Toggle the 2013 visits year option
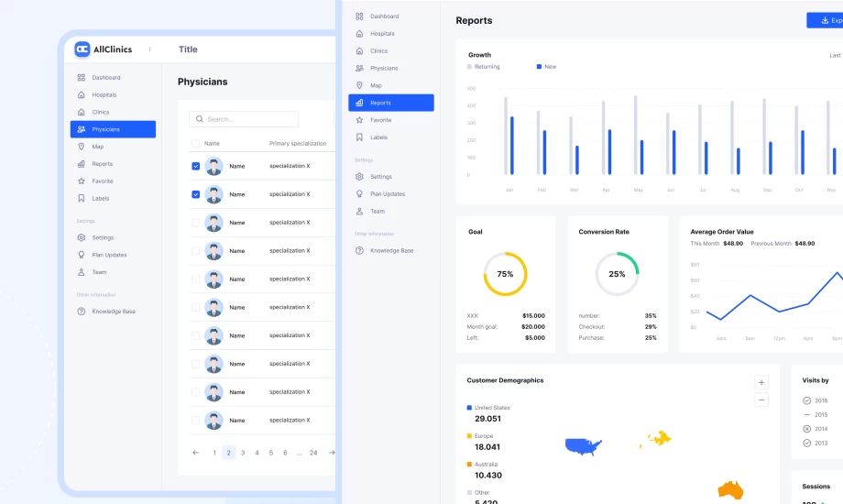Screen dimensions: 843x504 tap(807, 443)
